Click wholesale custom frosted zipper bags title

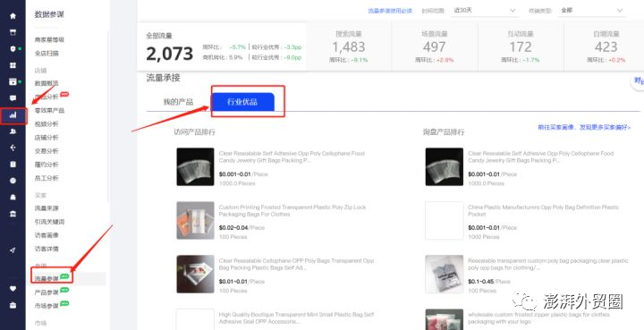tap(538, 318)
